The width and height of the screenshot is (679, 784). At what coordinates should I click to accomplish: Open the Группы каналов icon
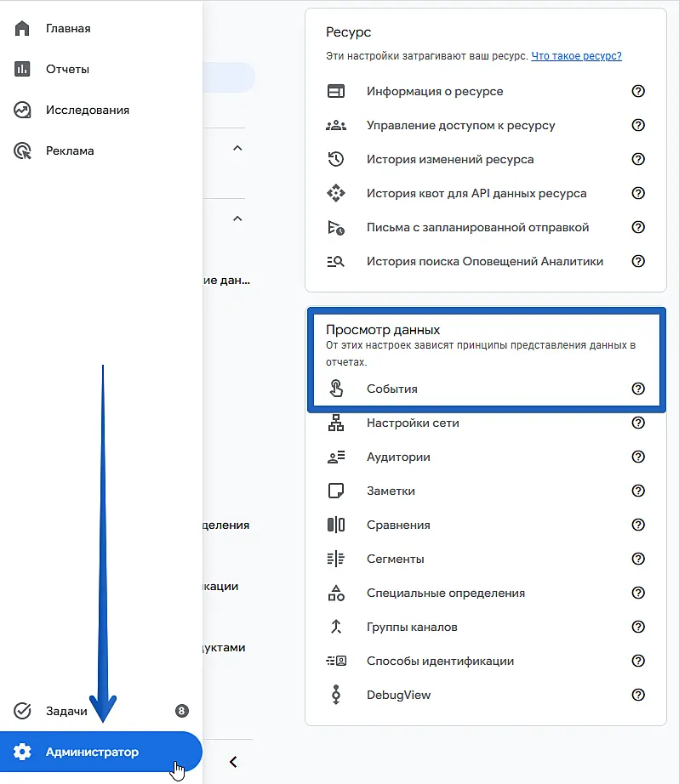pos(336,627)
